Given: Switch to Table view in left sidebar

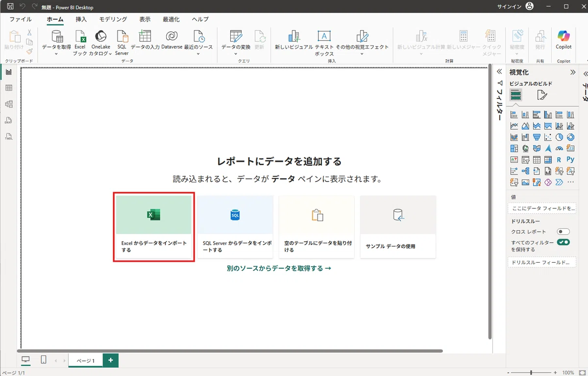Looking at the screenshot, I should (x=9, y=88).
